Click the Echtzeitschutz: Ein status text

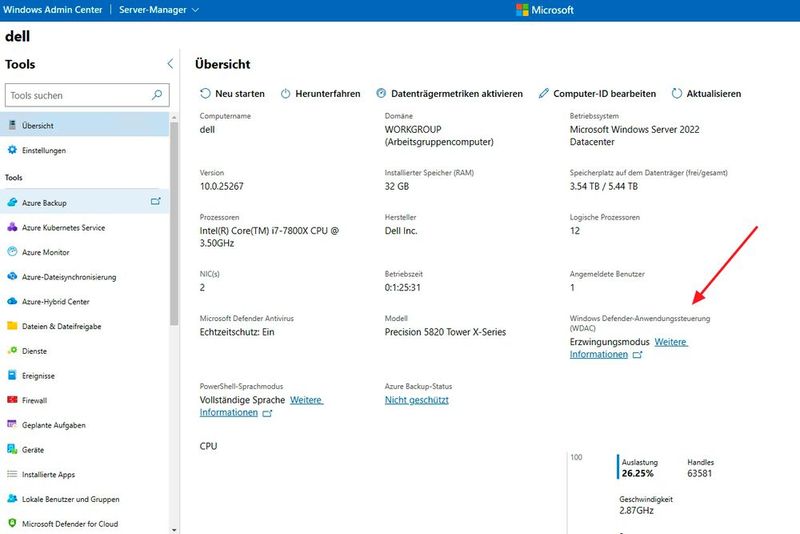click(237, 332)
